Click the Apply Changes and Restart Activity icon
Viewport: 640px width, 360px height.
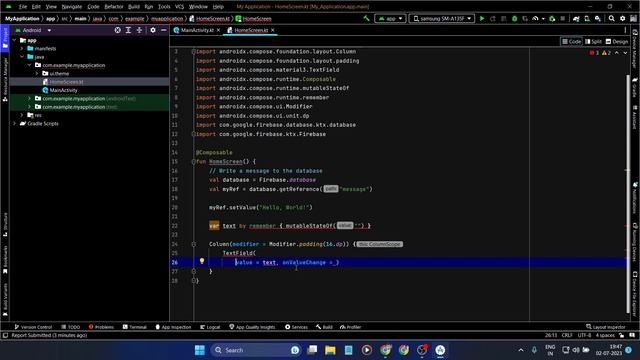493,18
